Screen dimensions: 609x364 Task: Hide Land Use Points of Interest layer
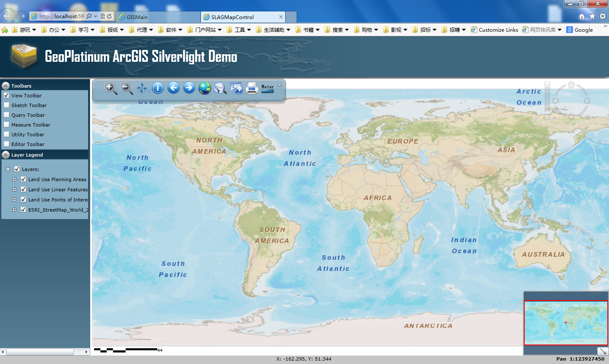[23, 199]
